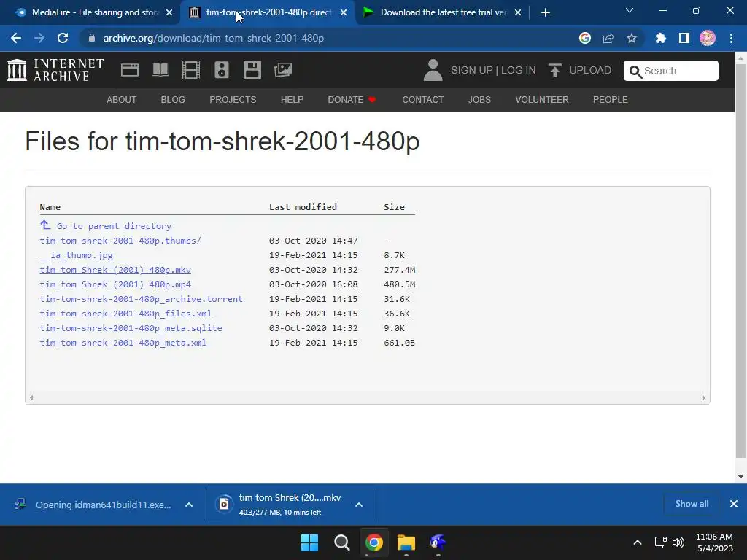Click the address bar URL
The width and height of the screenshot is (747, 560).
pos(214,38)
